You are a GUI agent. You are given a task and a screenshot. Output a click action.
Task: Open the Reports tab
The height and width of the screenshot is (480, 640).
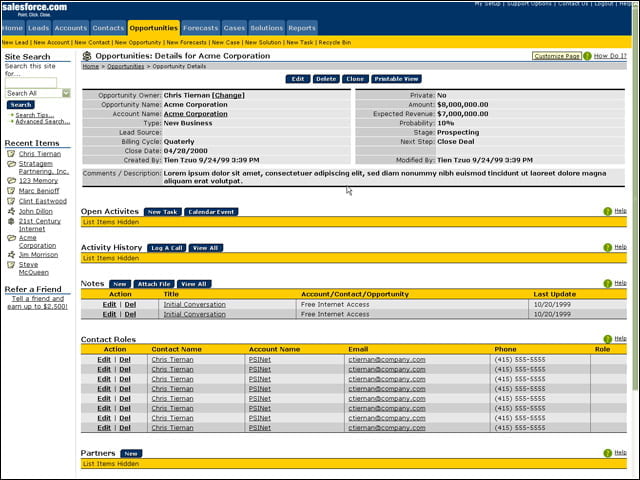302,28
